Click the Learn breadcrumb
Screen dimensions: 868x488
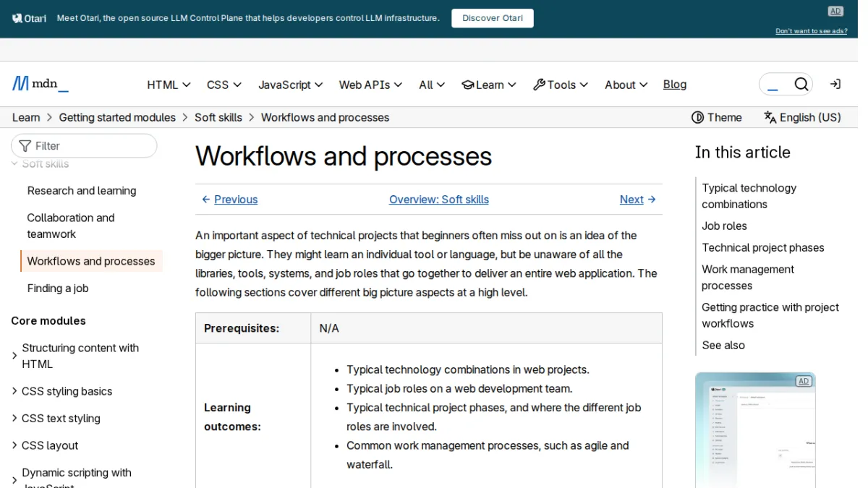pyautogui.click(x=26, y=117)
